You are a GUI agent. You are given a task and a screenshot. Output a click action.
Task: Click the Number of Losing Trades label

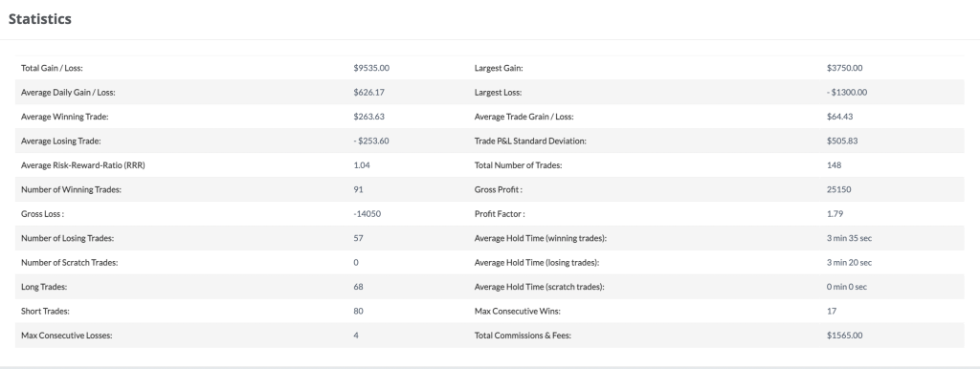pos(68,238)
